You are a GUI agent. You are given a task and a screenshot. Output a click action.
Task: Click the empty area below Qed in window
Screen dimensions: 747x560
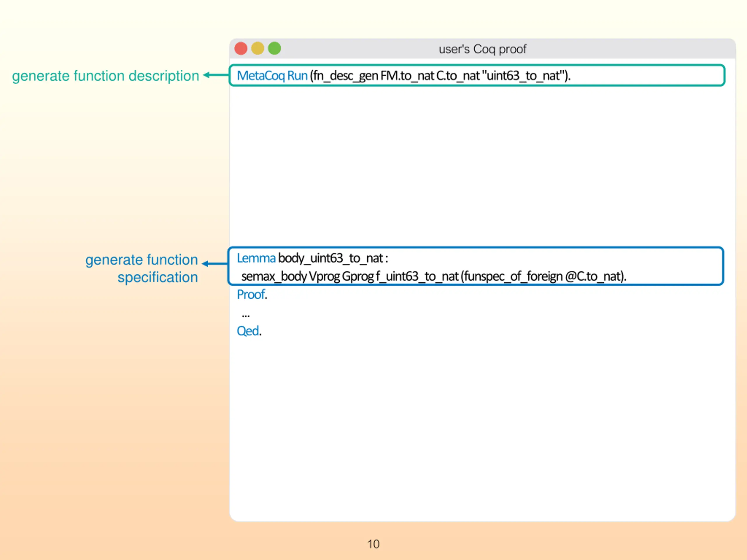coord(482,429)
